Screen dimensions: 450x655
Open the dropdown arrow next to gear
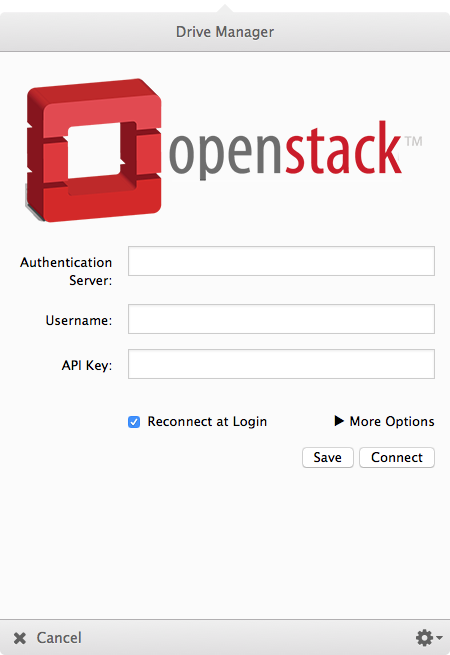click(439, 638)
